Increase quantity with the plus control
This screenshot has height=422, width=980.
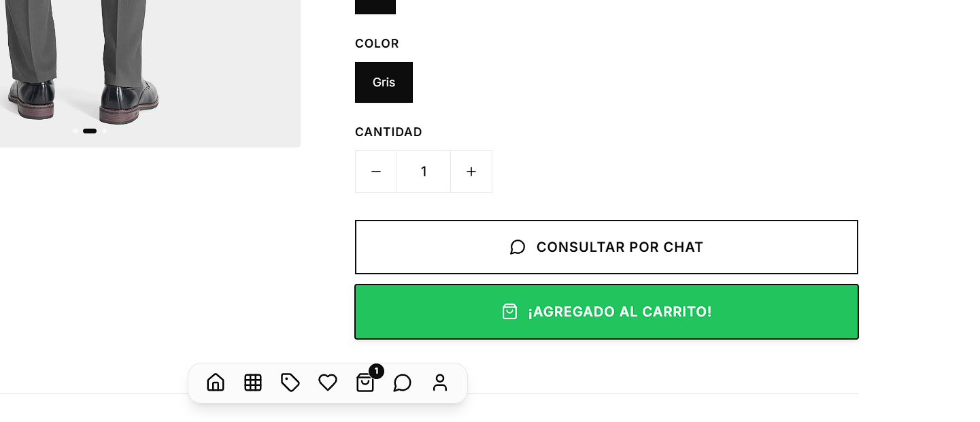471,172
